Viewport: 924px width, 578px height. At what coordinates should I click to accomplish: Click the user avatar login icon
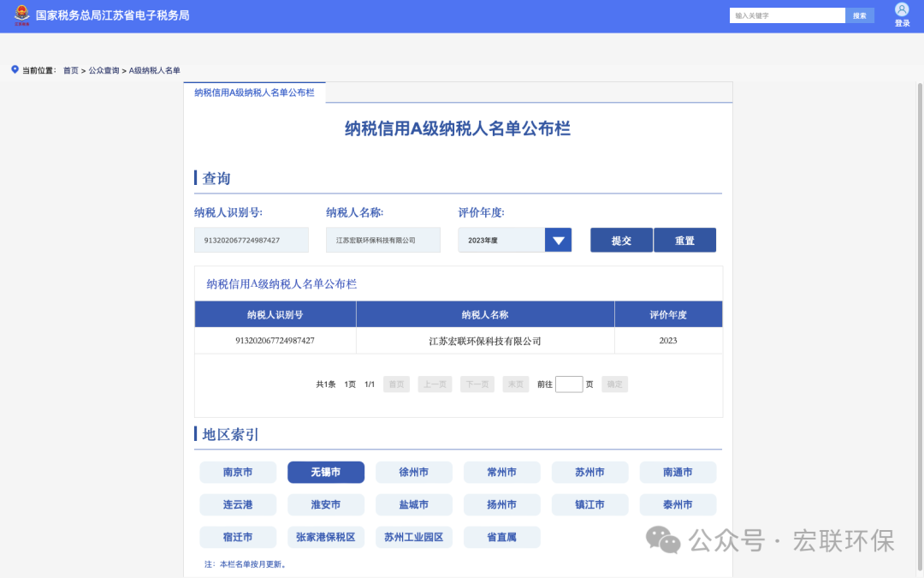tap(902, 9)
